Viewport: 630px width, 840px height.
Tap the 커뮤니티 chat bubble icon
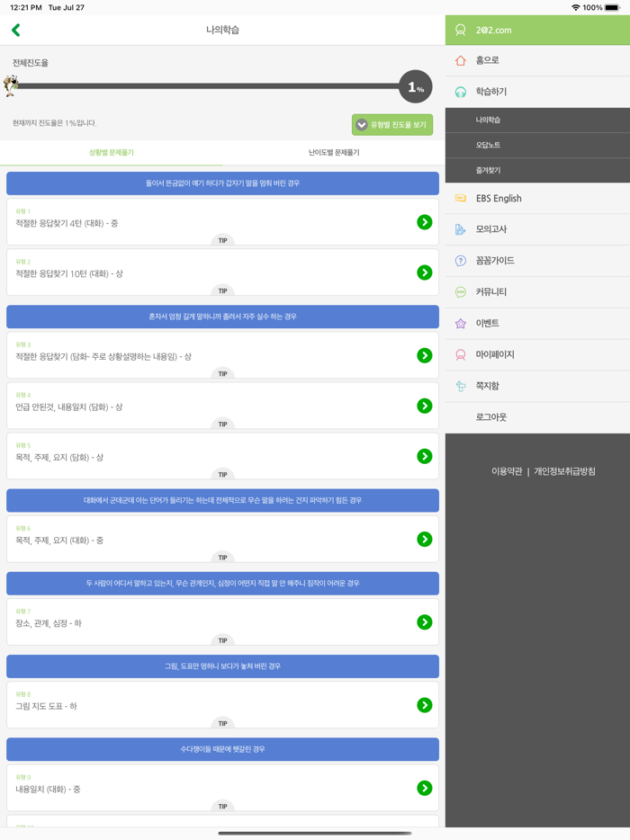460,292
